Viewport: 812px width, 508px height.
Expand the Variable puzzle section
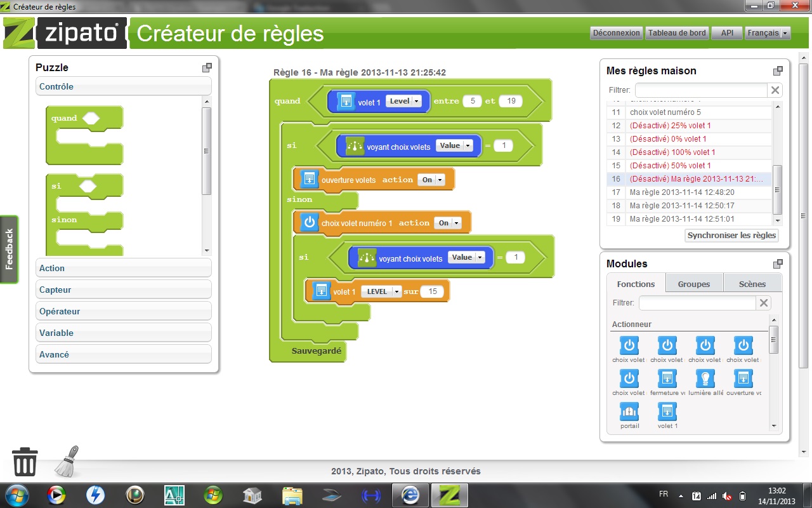(x=124, y=333)
